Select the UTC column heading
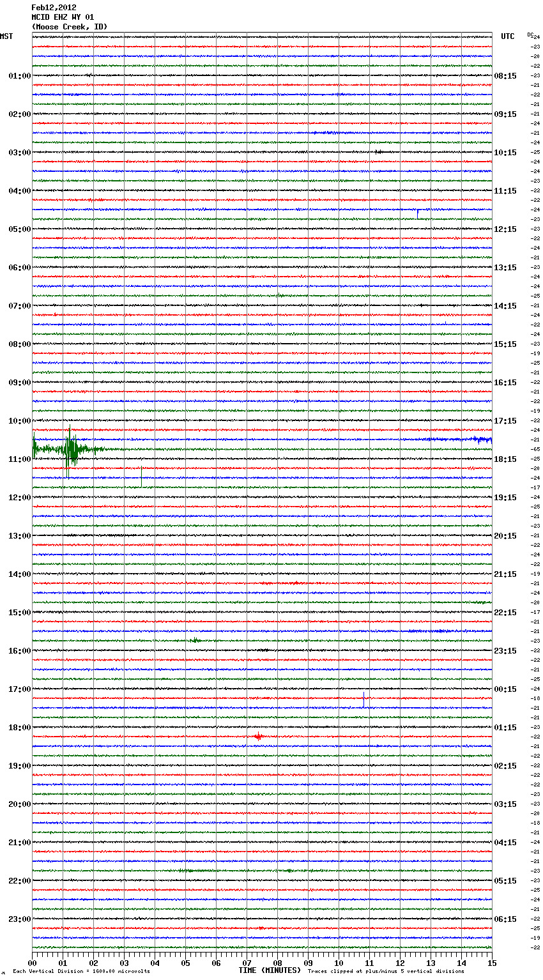 click(508, 36)
